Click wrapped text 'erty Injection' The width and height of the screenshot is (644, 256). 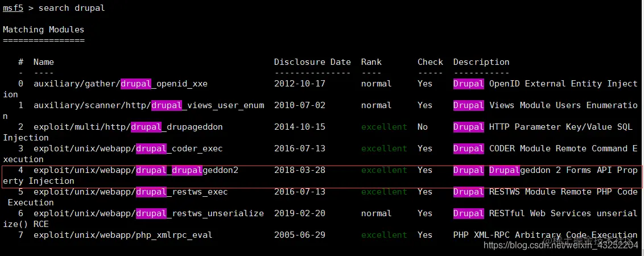tap(39, 181)
